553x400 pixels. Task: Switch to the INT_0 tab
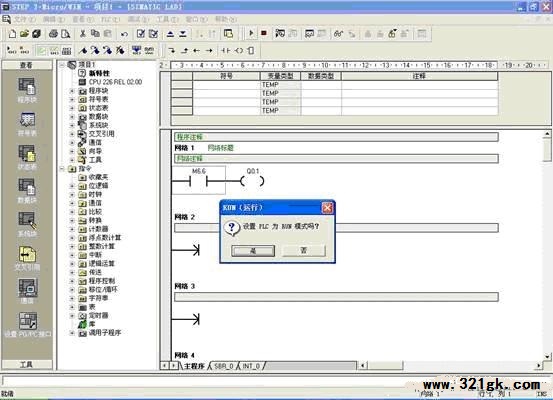(x=251, y=366)
